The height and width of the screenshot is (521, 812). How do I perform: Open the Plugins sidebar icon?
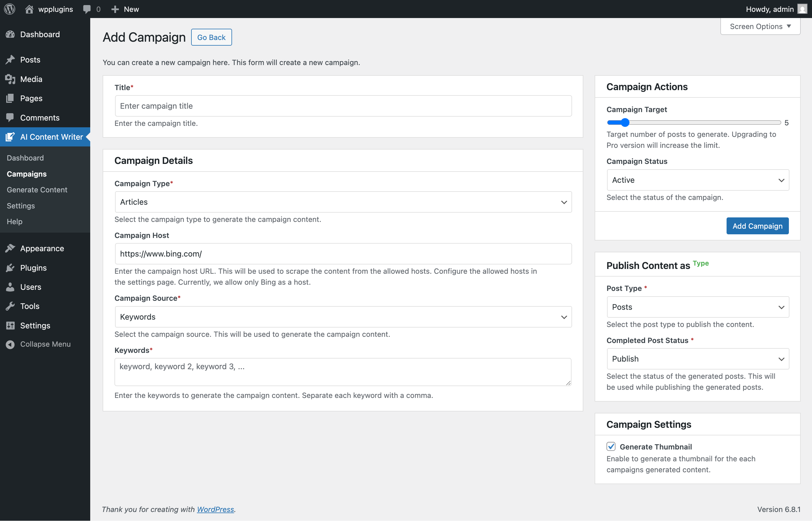click(10, 268)
